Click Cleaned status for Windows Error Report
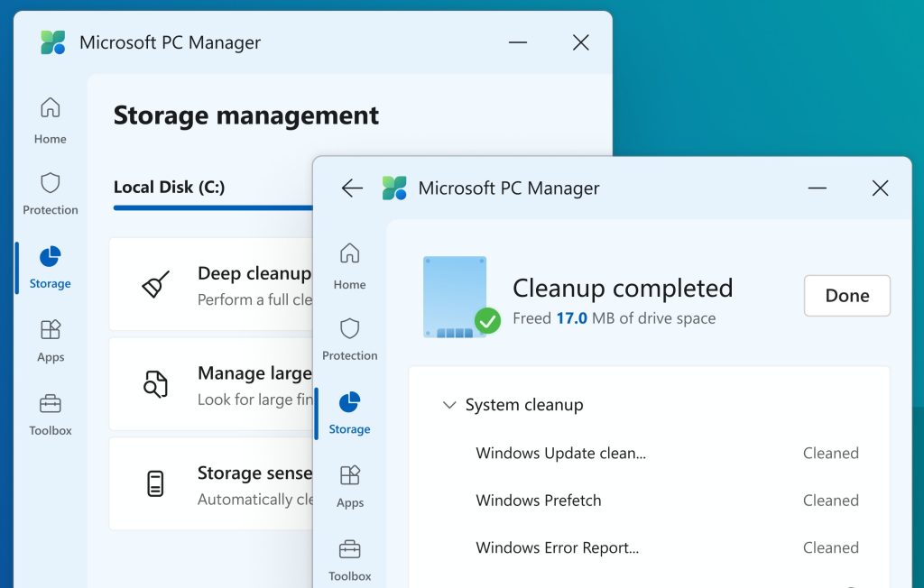The image size is (924, 588). pos(830,547)
